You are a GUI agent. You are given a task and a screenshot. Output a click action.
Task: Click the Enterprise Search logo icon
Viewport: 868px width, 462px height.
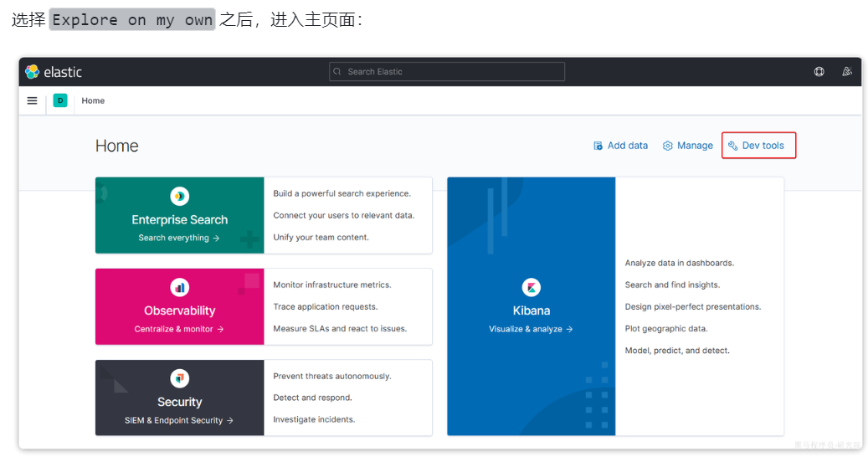(x=179, y=196)
